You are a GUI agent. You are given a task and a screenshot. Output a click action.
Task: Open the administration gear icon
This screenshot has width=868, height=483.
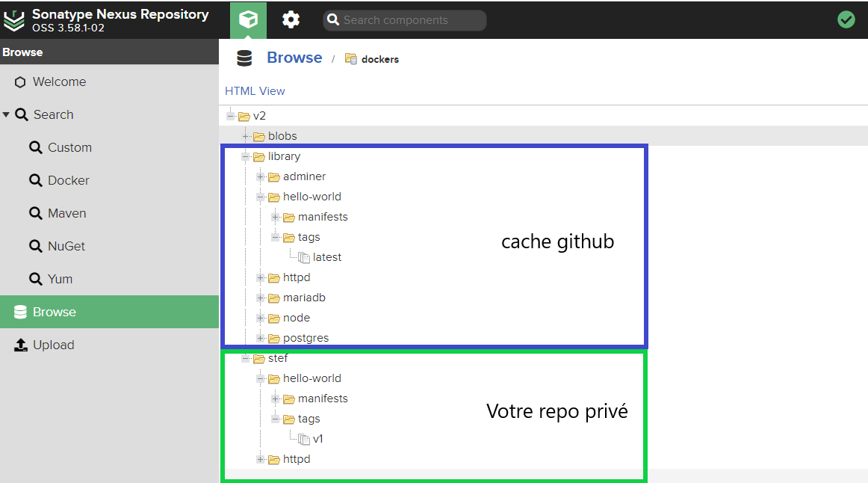coord(291,20)
